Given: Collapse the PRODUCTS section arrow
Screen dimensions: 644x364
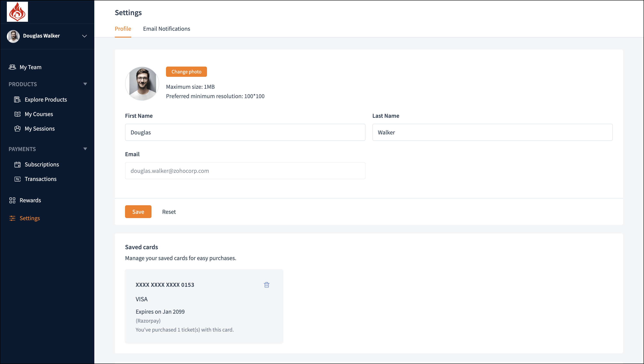Looking at the screenshot, I should point(85,84).
